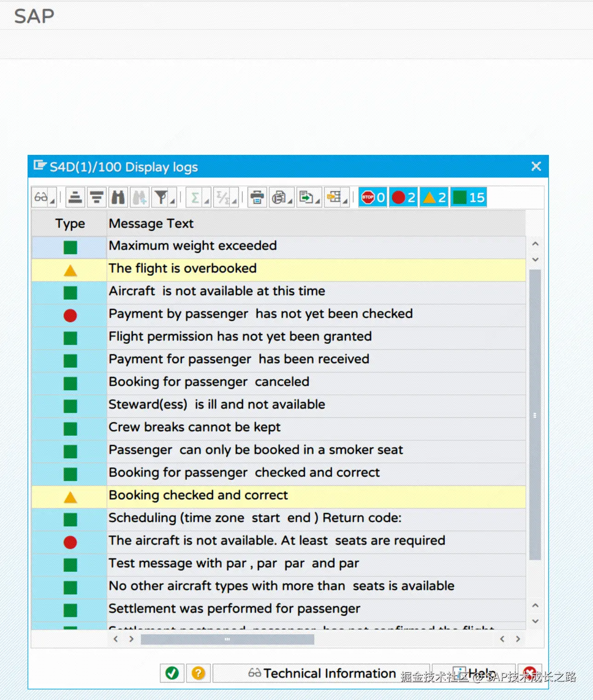Click the green checkmark Continue button
Viewport: 593px width, 700px height.
(x=172, y=673)
